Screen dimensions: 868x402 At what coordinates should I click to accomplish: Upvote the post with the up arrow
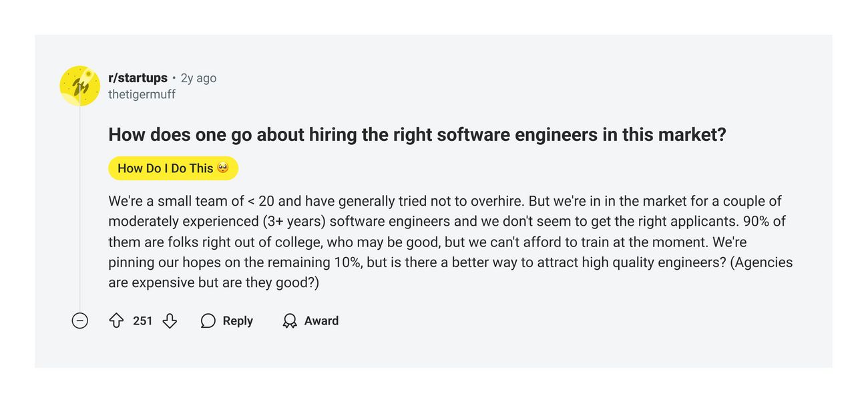116,321
